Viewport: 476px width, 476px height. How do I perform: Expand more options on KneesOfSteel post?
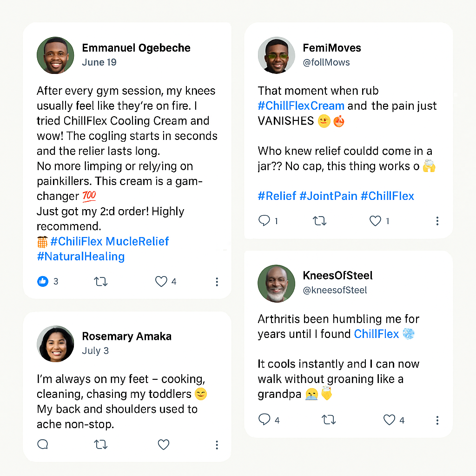point(437,420)
